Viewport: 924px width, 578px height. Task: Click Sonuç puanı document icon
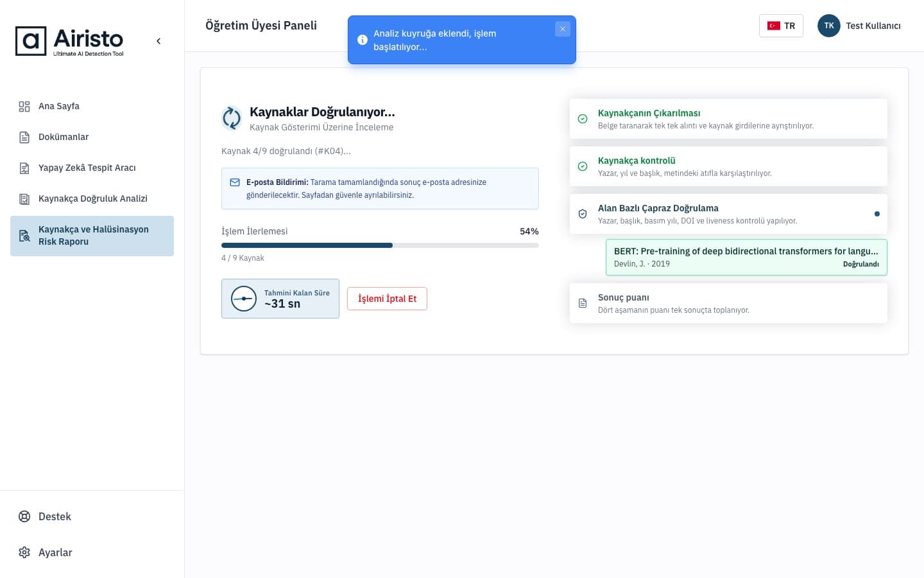click(x=583, y=303)
